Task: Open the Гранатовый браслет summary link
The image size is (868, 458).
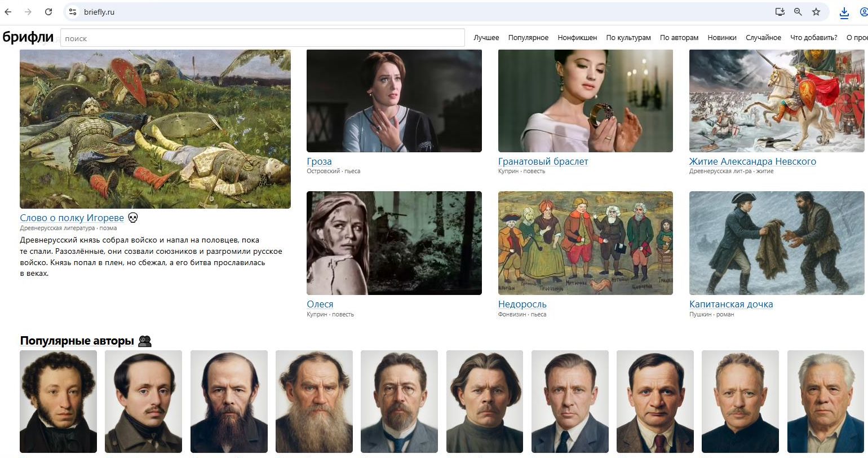Action: (x=543, y=161)
